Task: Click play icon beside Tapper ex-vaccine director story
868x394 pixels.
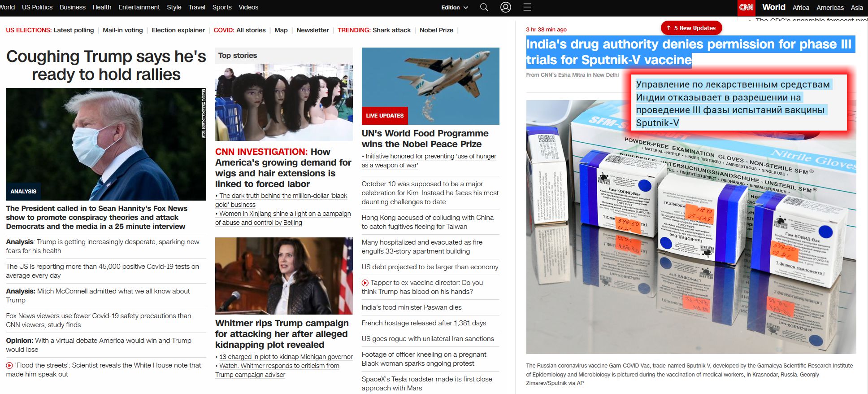Action: tap(365, 283)
